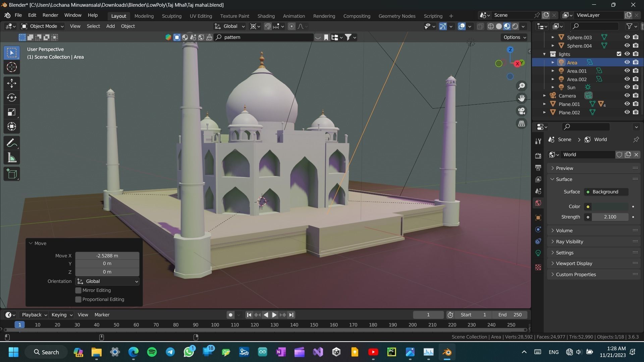The image size is (644, 362).
Task: Toggle visibility of Area light
Action: [627, 62]
